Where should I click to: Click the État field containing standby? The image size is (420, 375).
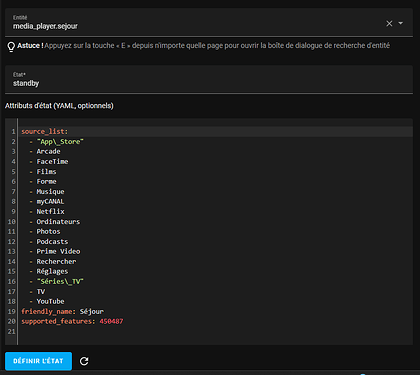[209, 79]
